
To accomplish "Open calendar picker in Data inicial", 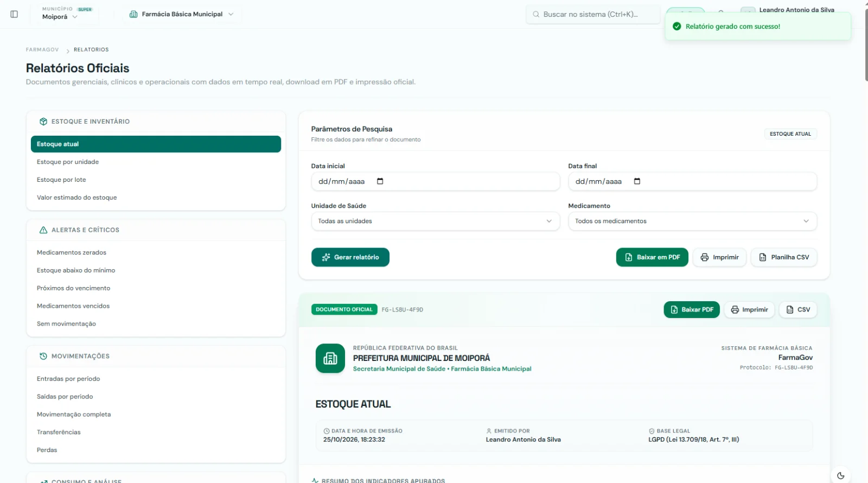I will click(380, 181).
